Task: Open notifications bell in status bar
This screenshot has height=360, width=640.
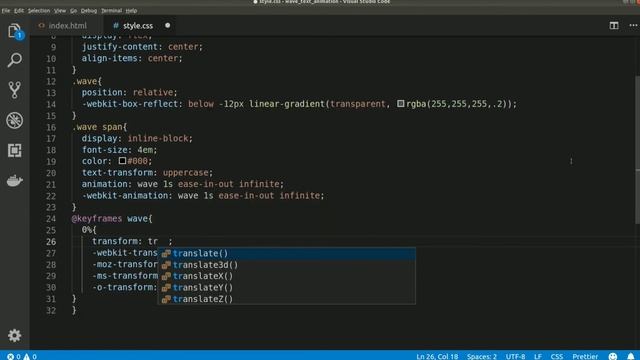Action: click(631, 356)
